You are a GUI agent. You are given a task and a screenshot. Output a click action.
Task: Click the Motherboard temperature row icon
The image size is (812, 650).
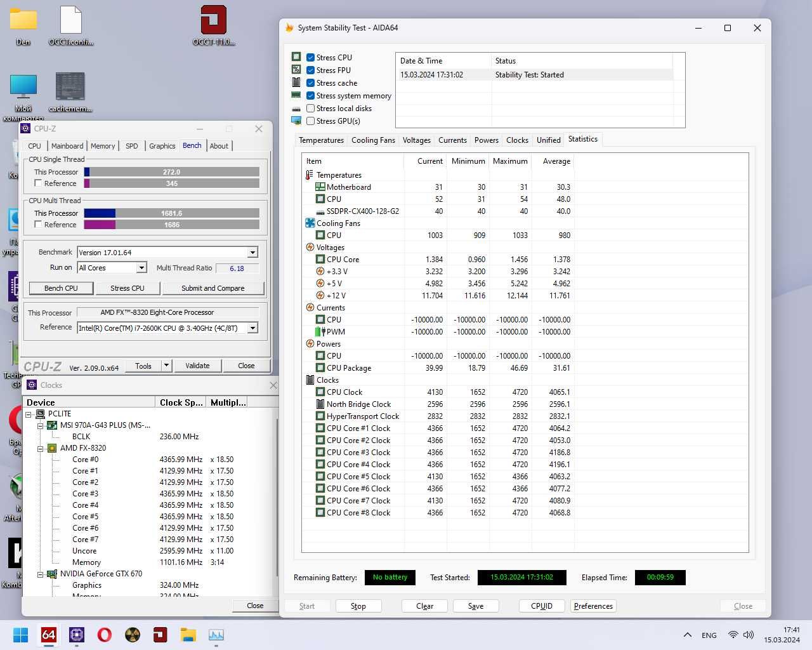point(320,187)
